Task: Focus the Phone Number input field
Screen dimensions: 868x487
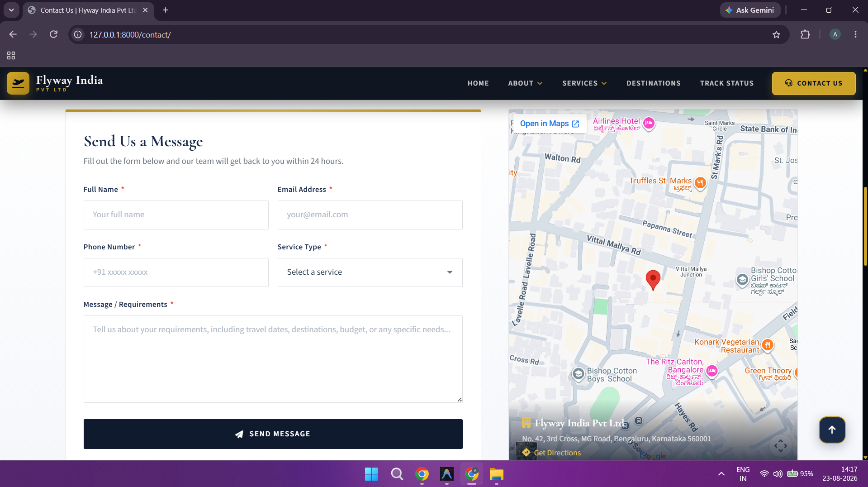Action: click(176, 272)
